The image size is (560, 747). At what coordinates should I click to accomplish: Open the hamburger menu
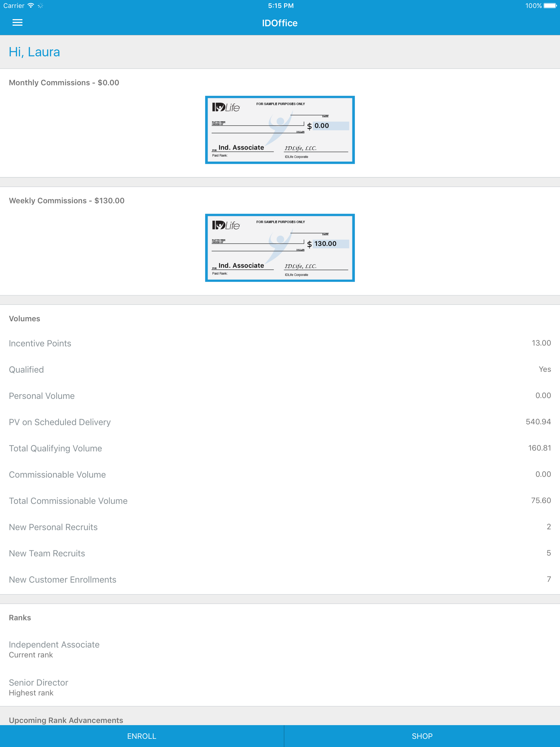pos(17,23)
